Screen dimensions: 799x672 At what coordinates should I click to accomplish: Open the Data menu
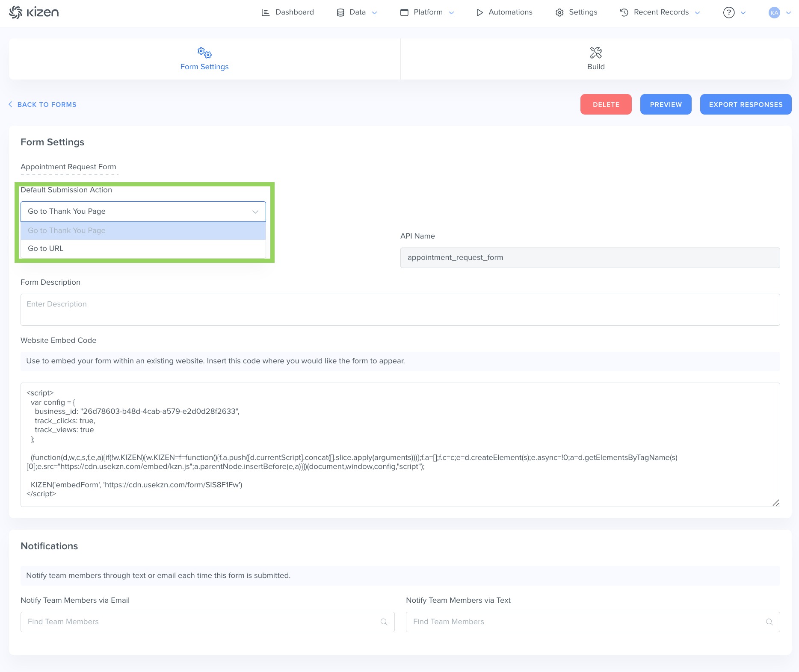[x=357, y=12]
